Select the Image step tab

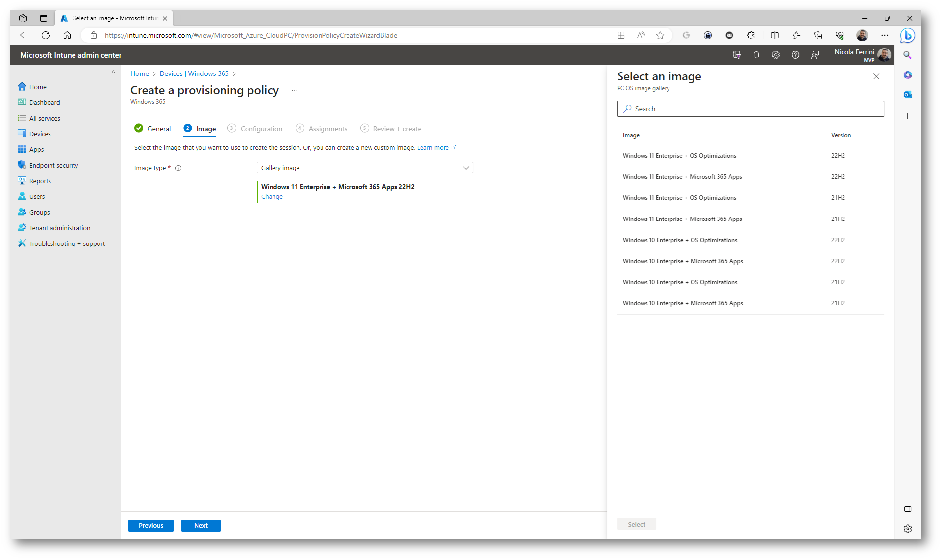pos(199,129)
